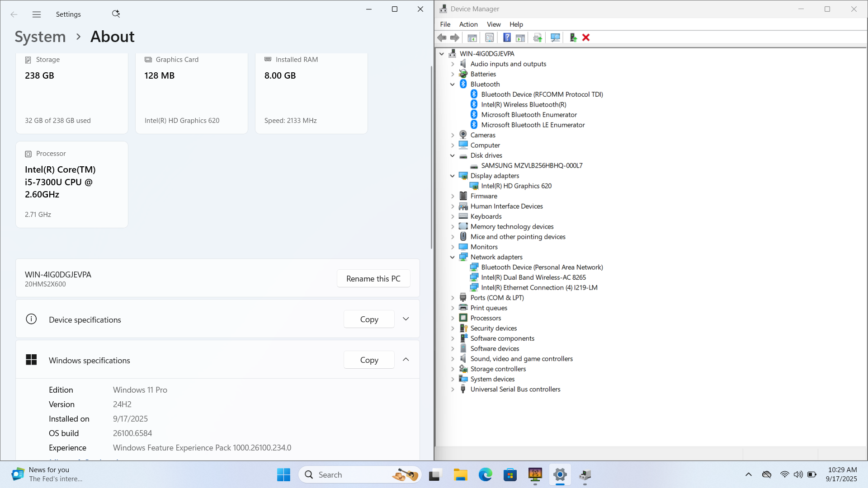Click the Settings window vertical scrollbar
Viewport: 868px width, 488px height.
coord(431,157)
